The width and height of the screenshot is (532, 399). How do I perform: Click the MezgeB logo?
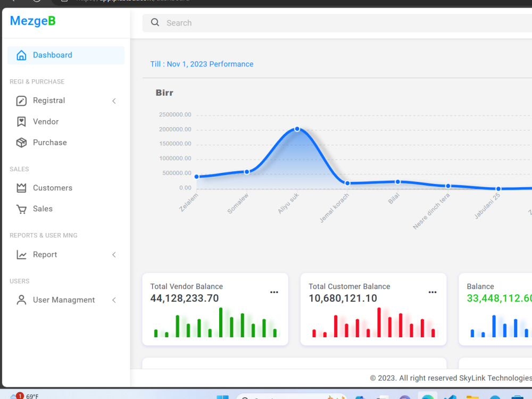[x=32, y=21]
